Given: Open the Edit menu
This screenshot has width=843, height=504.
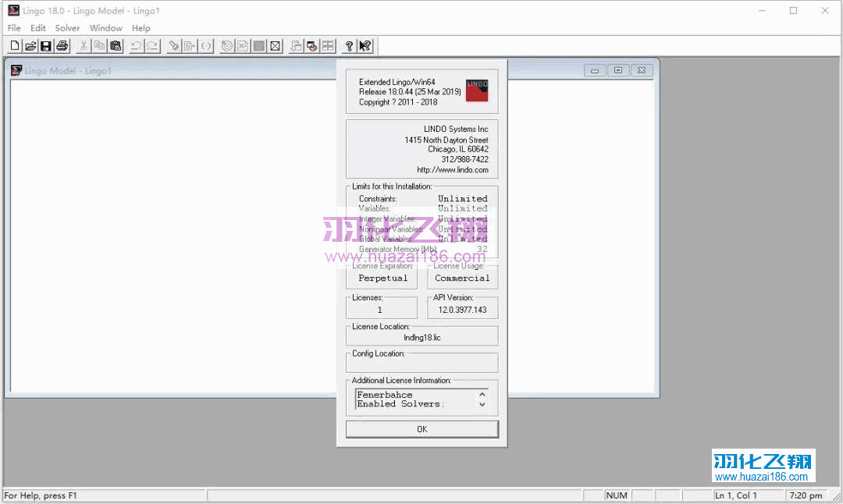Looking at the screenshot, I should click(x=37, y=28).
